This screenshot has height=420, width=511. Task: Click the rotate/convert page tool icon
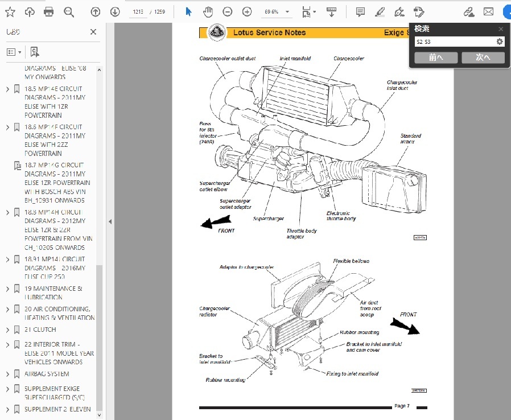coord(419,12)
